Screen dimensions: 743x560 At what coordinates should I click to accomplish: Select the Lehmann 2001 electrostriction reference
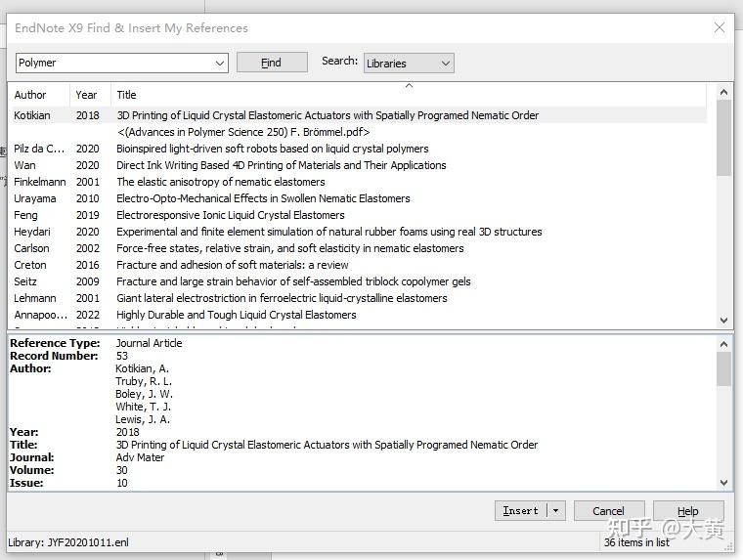(x=358, y=297)
